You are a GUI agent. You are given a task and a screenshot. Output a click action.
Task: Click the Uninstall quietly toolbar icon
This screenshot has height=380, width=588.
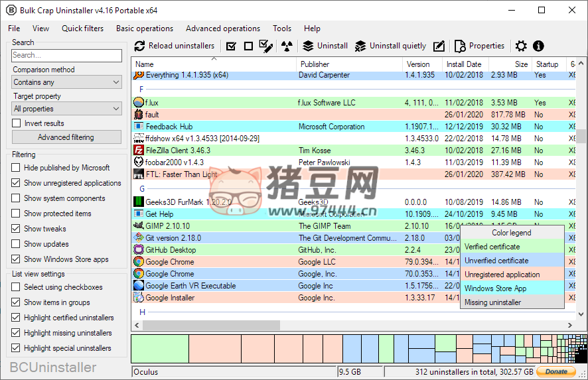[360, 46]
